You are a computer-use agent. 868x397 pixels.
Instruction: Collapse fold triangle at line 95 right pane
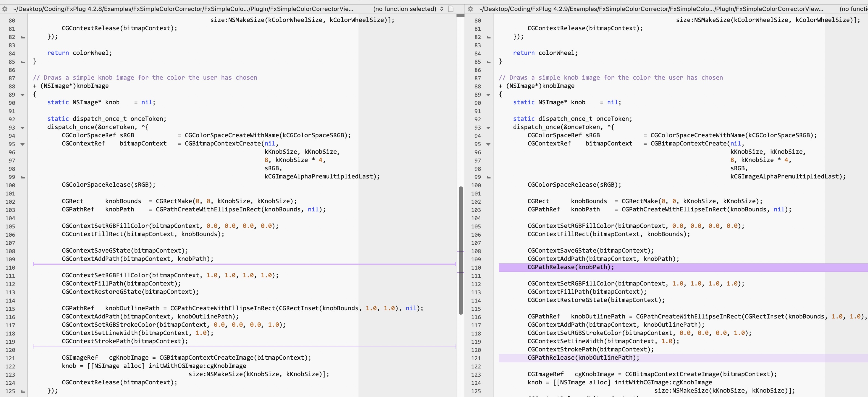(488, 144)
